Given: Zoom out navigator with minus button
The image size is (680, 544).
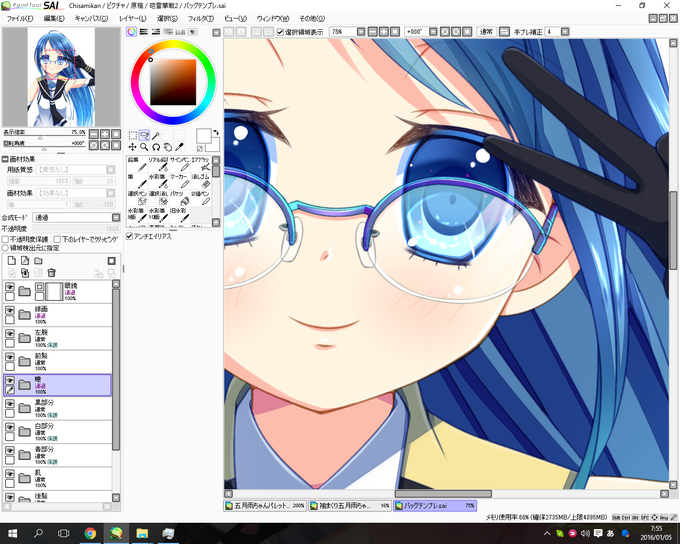Looking at the screenshot, I should pyautogui.click(x=94, y=134).
